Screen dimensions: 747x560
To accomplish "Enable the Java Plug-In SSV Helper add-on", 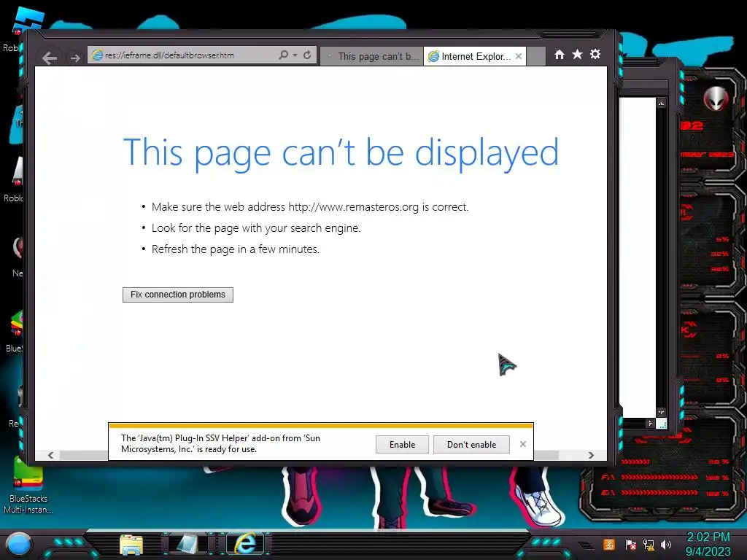I will [x=402, y=444].
